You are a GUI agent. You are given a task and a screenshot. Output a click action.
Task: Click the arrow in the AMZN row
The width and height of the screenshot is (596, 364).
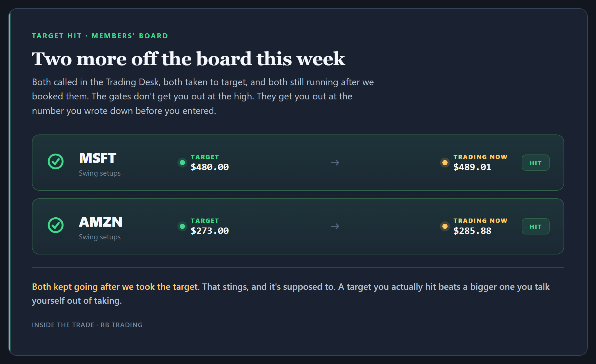click(335, 226)
